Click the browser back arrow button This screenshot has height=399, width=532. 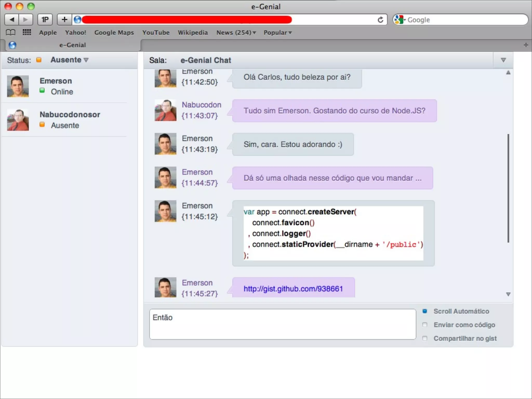[12, 19]
